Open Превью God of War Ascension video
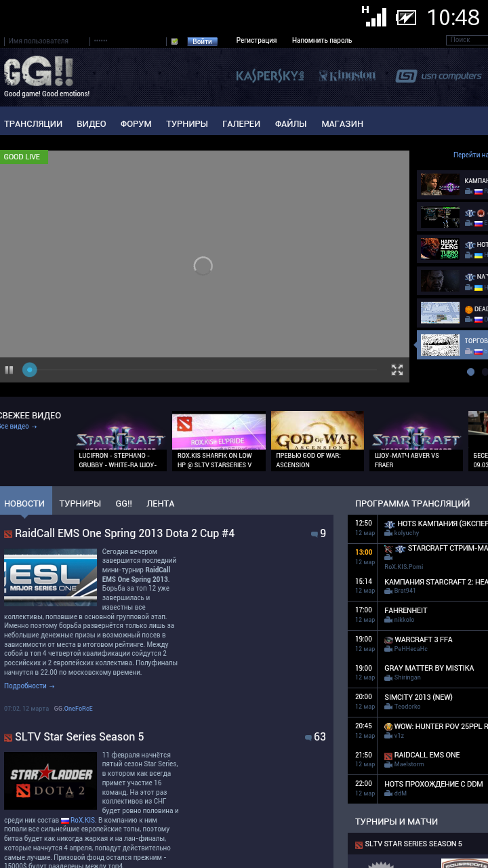 click(x=317, y=441)
